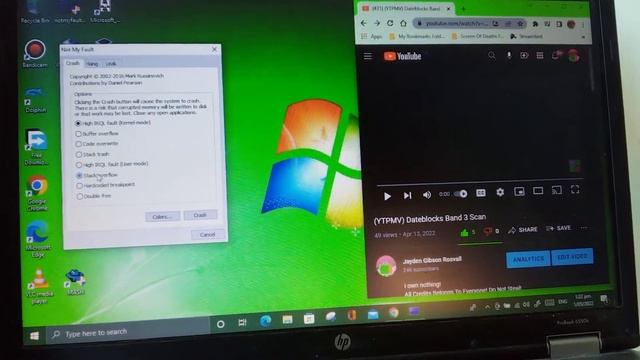Image resolution: width=640 pixels, height=360 pixels.
Task: Switch to Hang tab
Action: pos(92,64)
